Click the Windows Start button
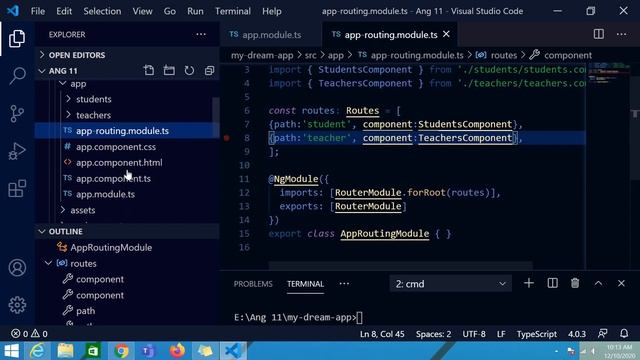Screen dimensions: 640x360 pyautogui.click(x=11, y=351)
